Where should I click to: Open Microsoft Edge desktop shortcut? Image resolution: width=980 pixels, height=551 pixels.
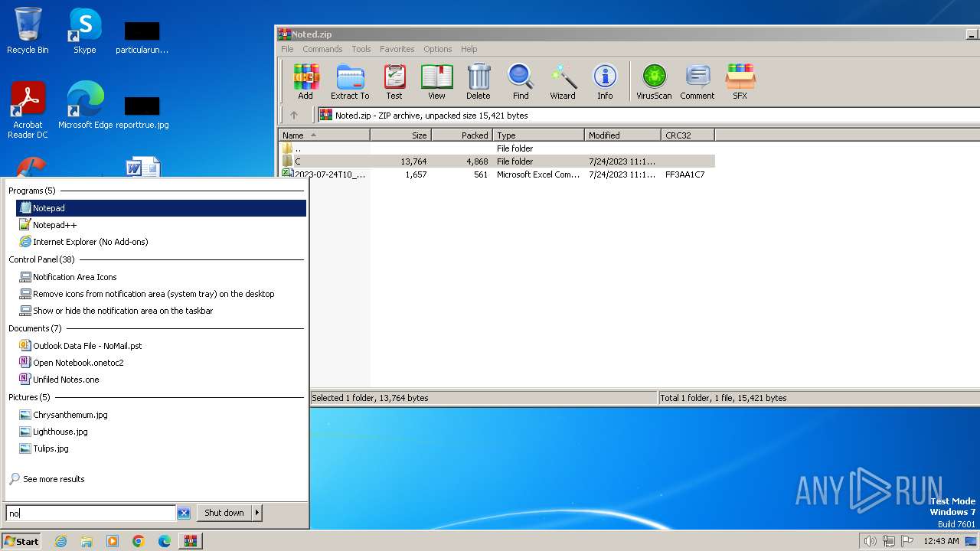coord(85,106)
